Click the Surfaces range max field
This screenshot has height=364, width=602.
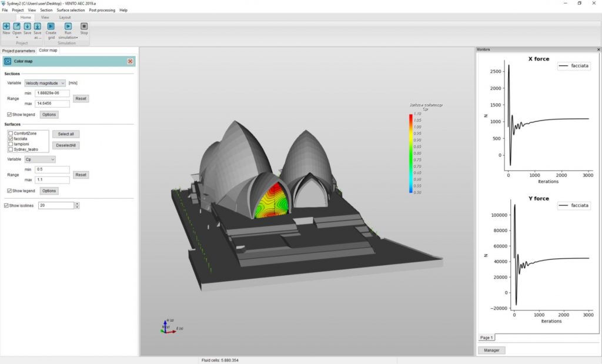52,180
